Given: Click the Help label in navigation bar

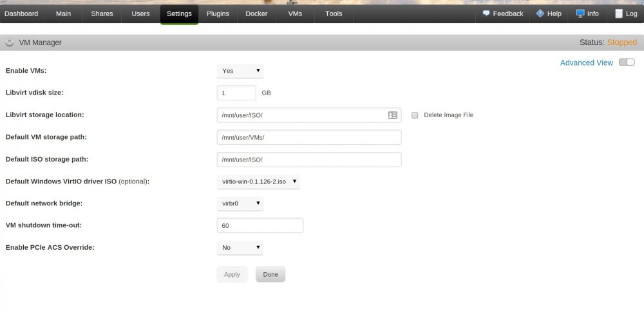Looking at the screenshot, I should (x=554, y=14).
